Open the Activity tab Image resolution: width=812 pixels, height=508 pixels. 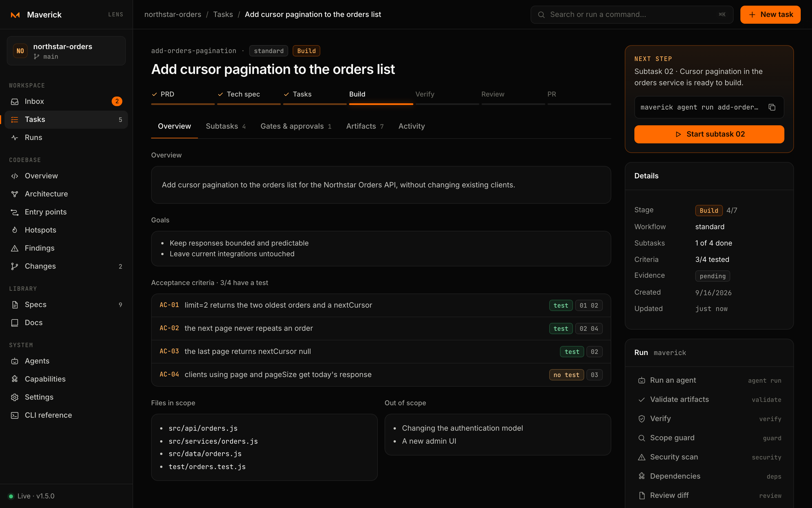(x=411, y=126)
